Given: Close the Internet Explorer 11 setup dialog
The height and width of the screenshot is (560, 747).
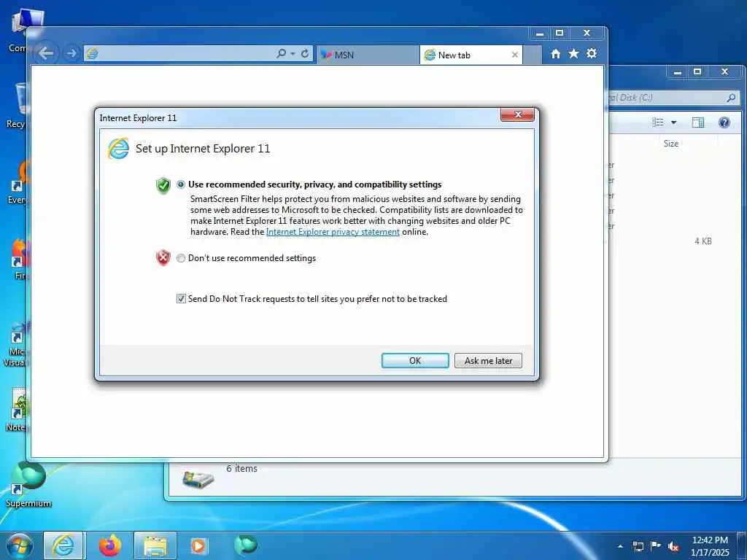Looking at the screenshot, I should (518, 114).
